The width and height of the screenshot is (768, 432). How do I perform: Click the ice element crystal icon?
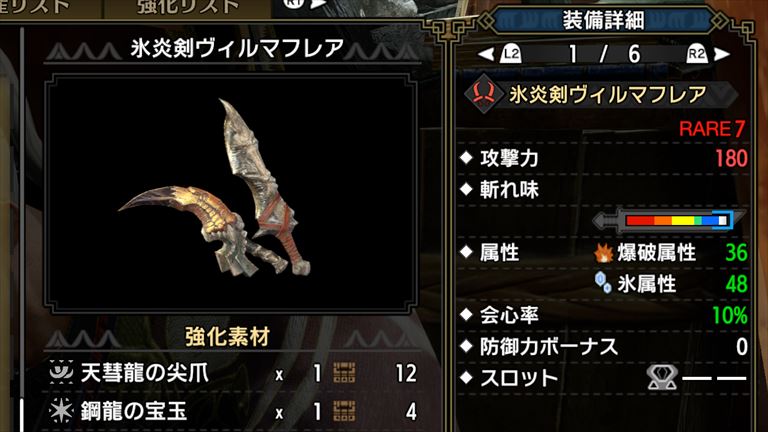coord(603,283)
